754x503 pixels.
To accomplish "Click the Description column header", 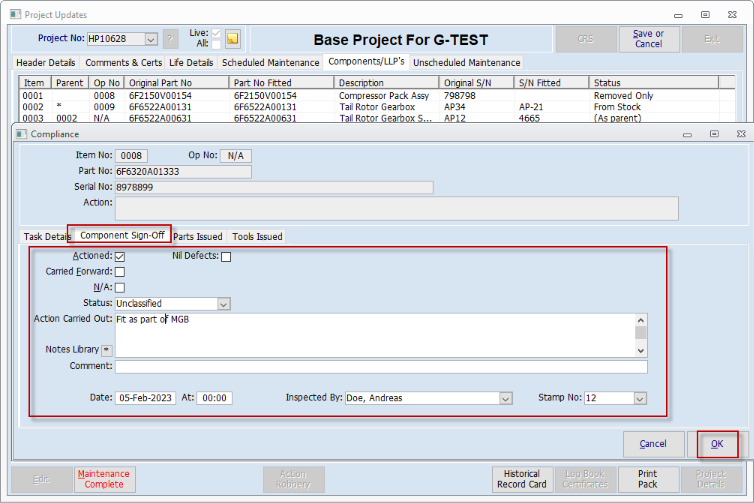I will click(387, 83).
